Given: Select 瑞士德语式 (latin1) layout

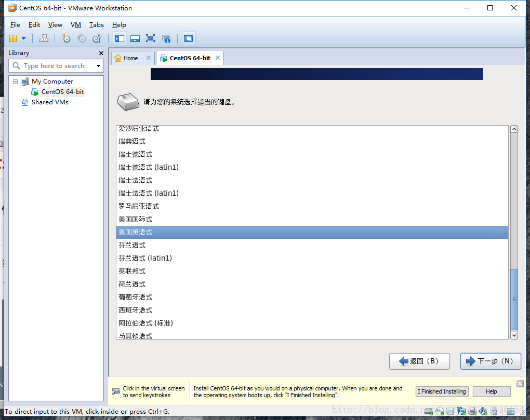Looking at the screenshot, I should (312, 168).
